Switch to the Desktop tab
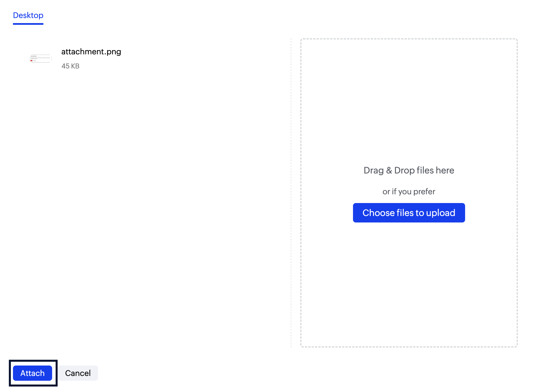This screenshot has height=392, width=533. point(28,15)
